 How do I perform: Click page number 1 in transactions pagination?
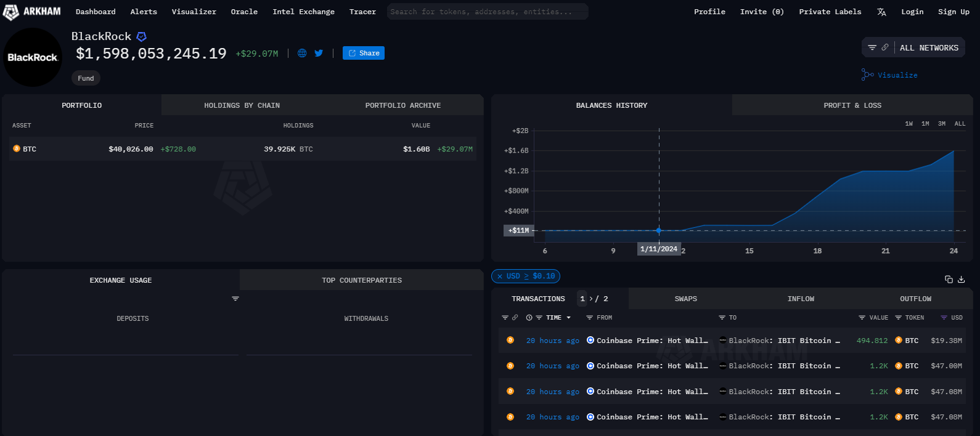tap(582, 299)
